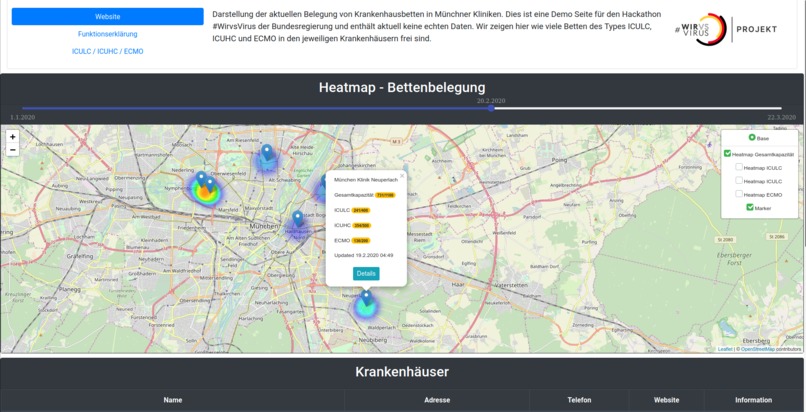Click the Information column header

[754, 400]
